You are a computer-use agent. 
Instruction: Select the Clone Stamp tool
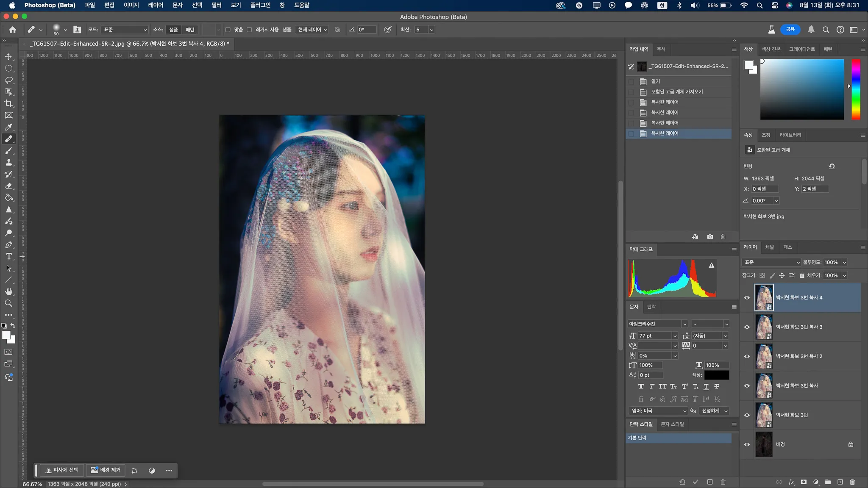8,162
